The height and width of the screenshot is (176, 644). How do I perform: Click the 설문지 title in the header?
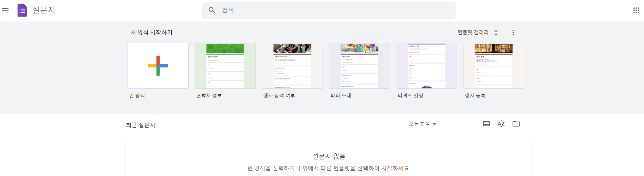point(44,10)
